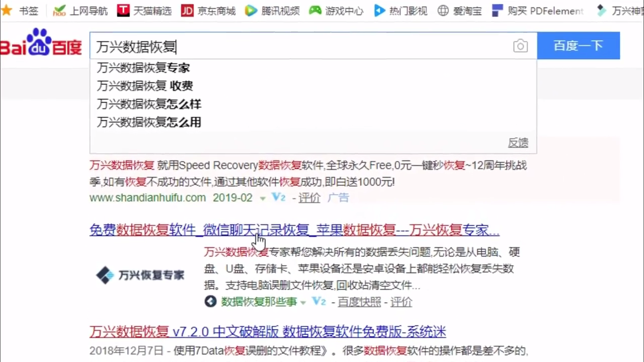Click 反馈 link in suggestions
644x362 pixels.
pos(518,143)
